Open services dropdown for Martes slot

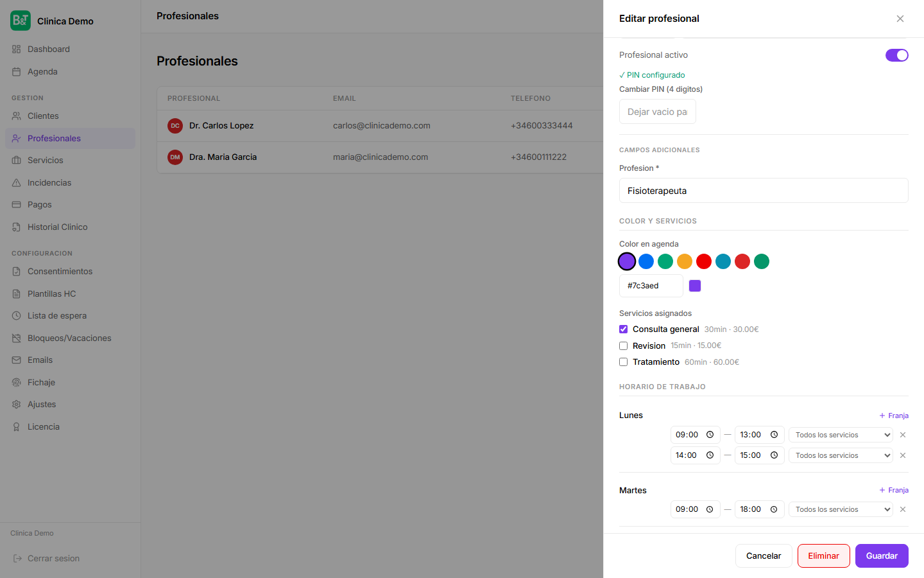pyautogui.click(x=841, y=509)
